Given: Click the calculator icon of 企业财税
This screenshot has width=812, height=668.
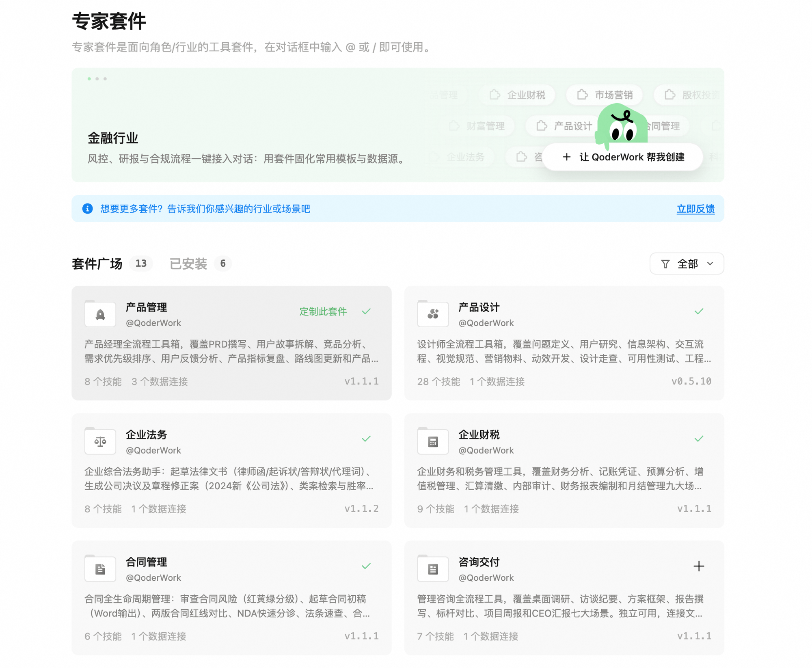Looking at the screenshot, I should coord(433,441).
